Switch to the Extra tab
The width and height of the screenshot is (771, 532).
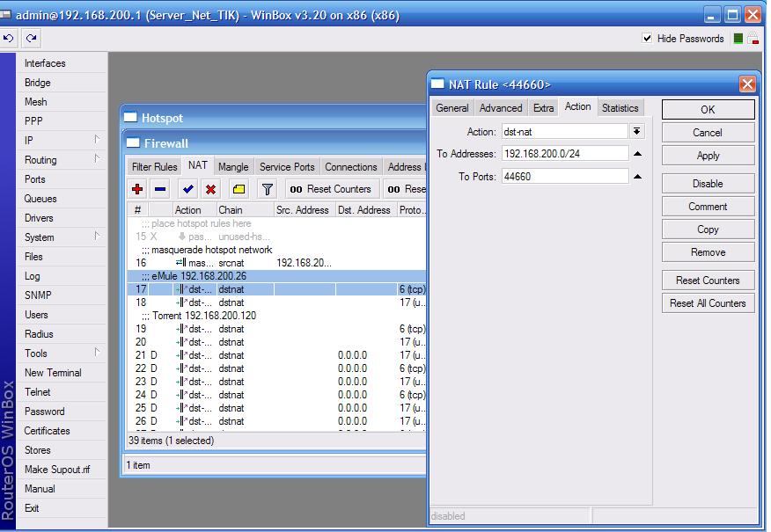[543, 108]
